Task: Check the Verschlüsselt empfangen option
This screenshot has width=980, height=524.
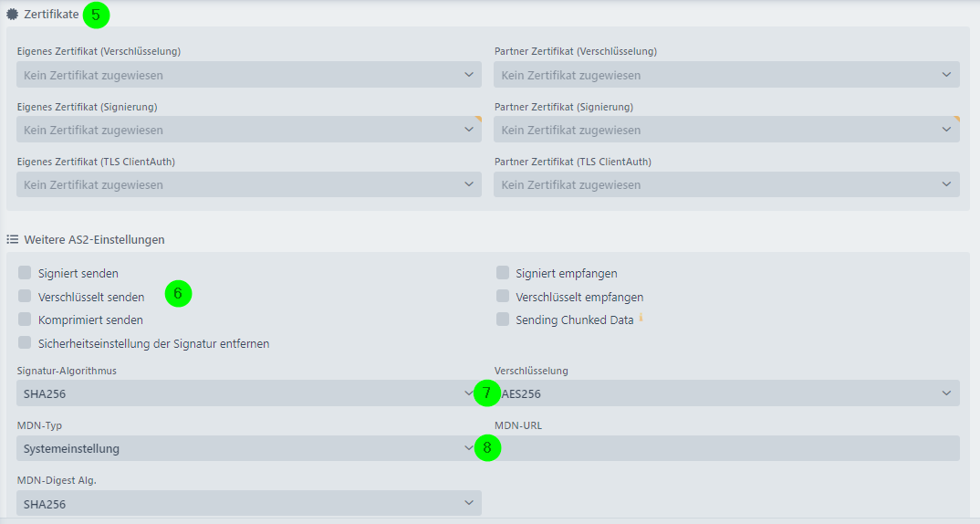Action: [503, 296]
